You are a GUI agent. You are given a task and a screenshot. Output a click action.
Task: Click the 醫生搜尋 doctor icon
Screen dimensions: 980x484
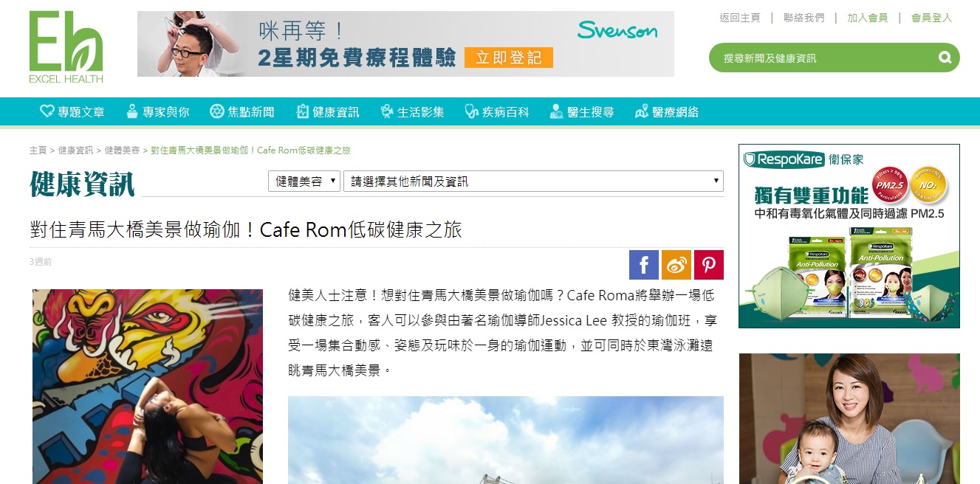pos(557,111)
